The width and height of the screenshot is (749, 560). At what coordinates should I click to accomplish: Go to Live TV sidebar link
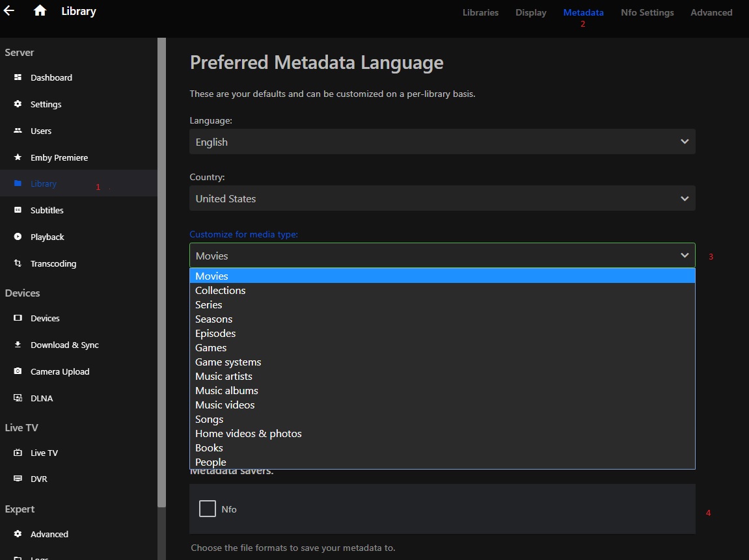pyautogui.click(x=44, y=453)
